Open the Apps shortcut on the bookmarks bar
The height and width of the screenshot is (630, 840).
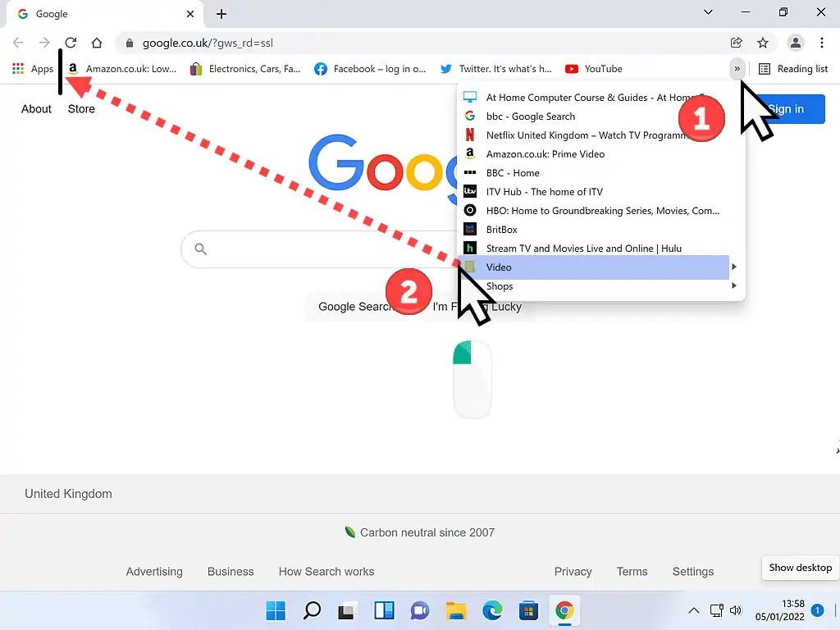(31, 69)
